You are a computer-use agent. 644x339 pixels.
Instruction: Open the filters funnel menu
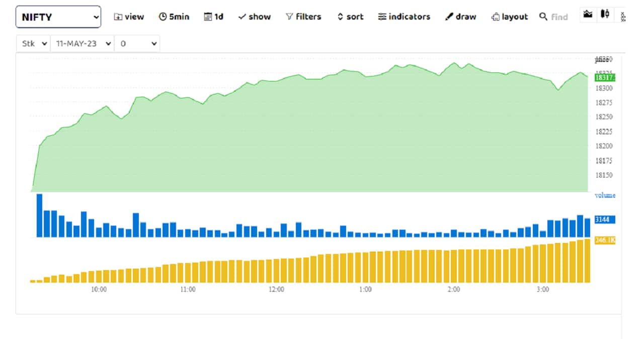[x=303, y=17]
